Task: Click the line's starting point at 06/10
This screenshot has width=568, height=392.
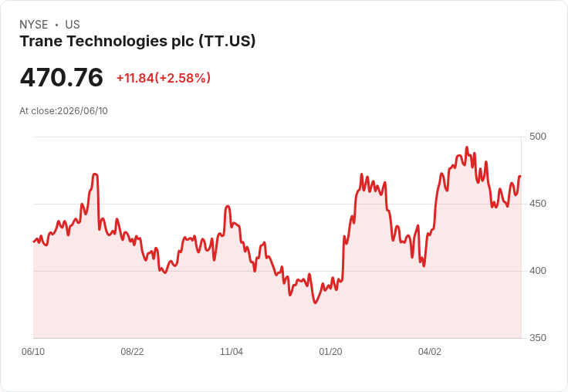Action: tap(34, 242)
